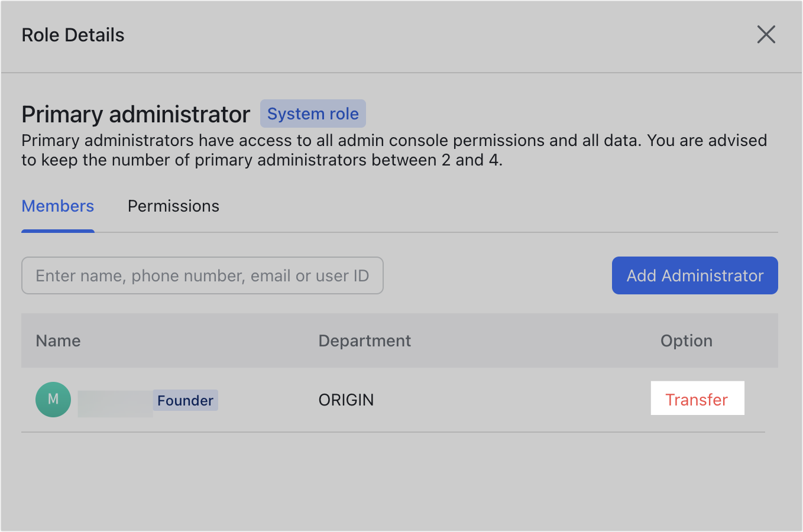The image size is (803, 532).
Task: Click the System role badge
Action: (x=313, y=113)
